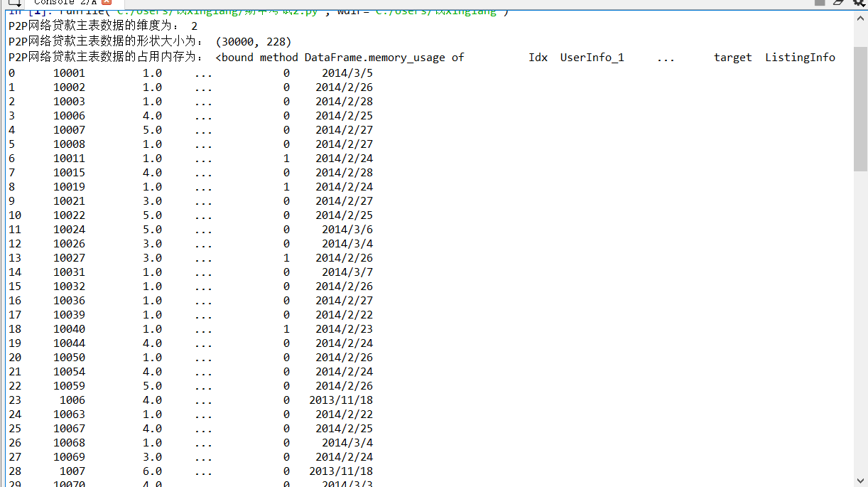Select the Console 2/A tab

point(65,3)
